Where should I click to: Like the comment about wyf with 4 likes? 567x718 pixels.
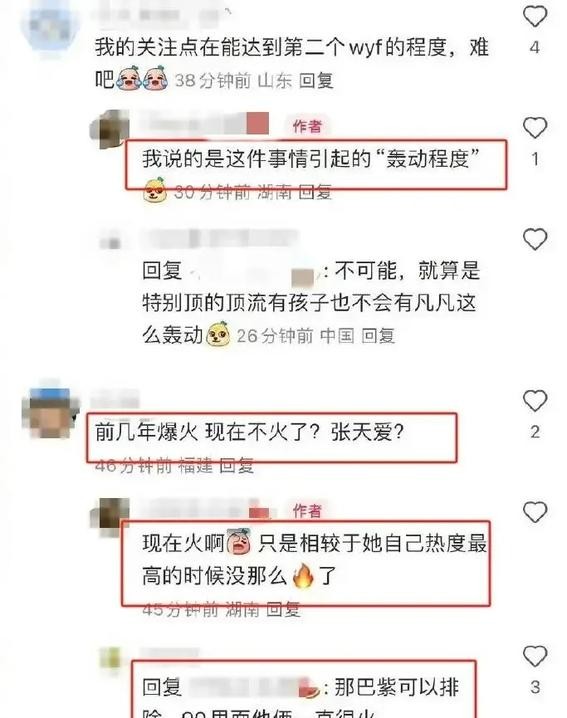click(x=534, y=17)
